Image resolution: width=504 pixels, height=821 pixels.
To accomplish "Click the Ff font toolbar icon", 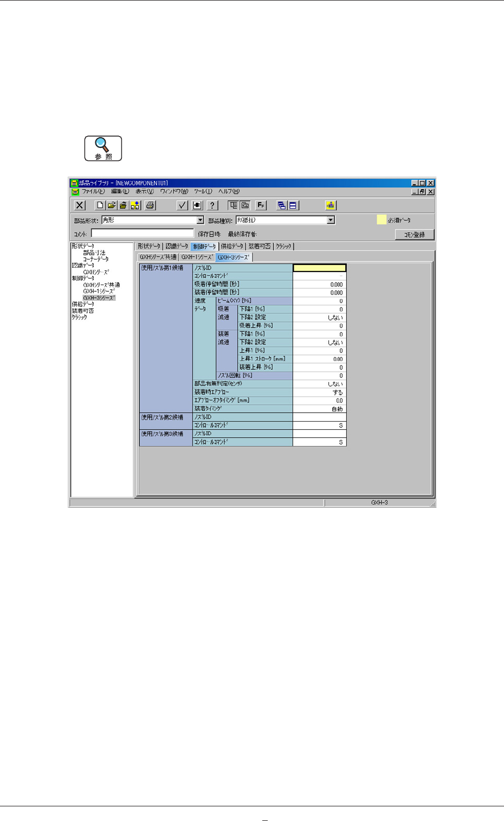I will [261, 205].
